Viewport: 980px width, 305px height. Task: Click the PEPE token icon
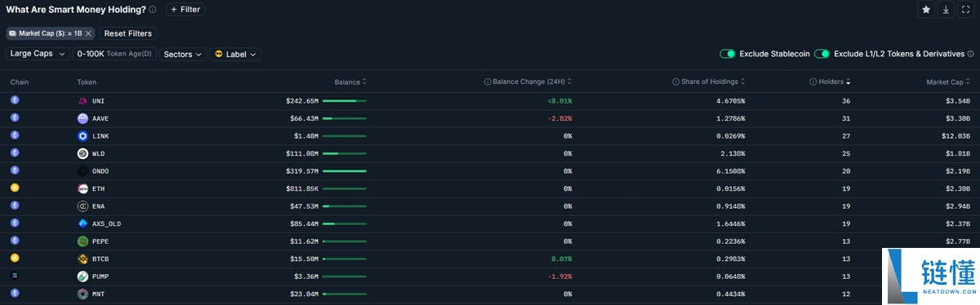click(x=82, y=241)
